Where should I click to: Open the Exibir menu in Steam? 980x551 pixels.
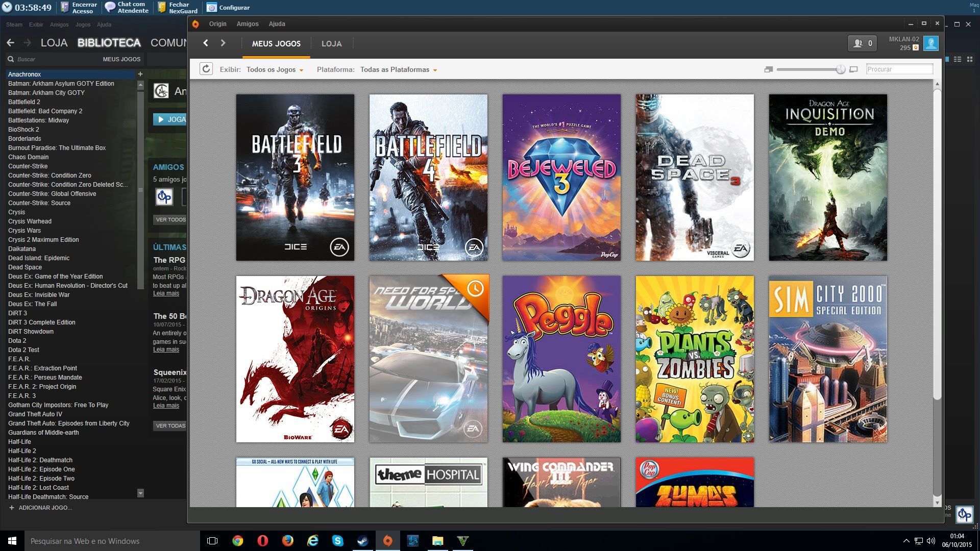[x=36, y=24]
